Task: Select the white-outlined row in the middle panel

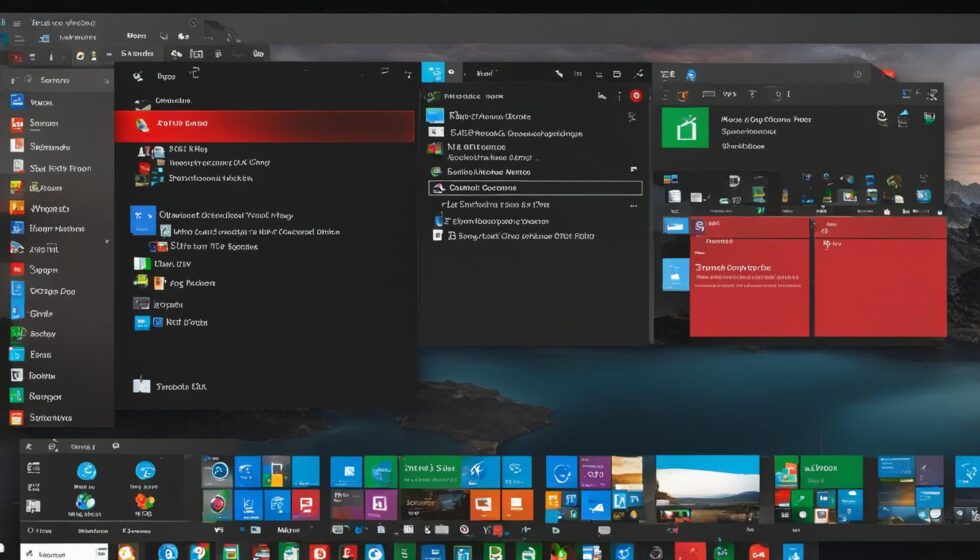Action: click(536, 187)
